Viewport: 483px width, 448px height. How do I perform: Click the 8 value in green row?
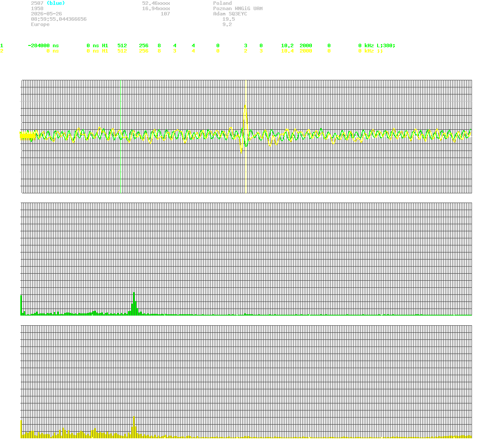(x=159, y=45)
